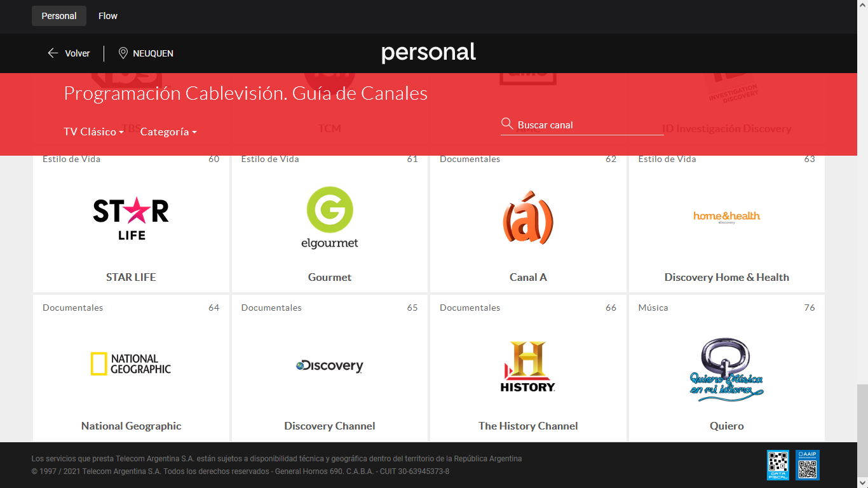The width and height of the screenshot is (868, 488).
Task: Click Estilo de Vida label on Home & Health card
Action: click(x=667, y=159)
